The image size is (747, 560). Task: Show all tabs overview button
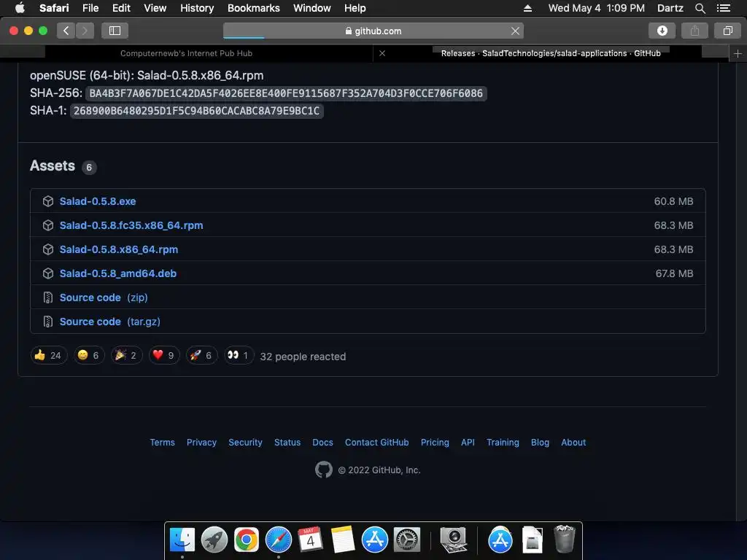pos(727,31)
